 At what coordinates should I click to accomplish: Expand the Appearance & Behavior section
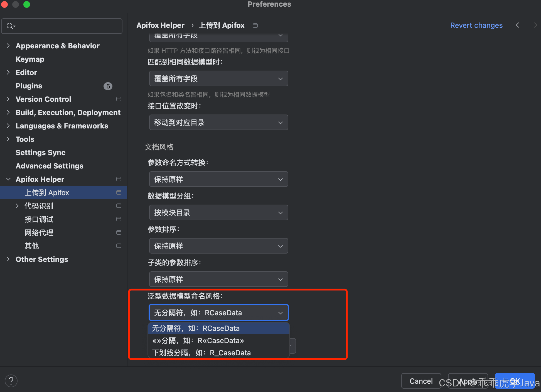(8, 46)
